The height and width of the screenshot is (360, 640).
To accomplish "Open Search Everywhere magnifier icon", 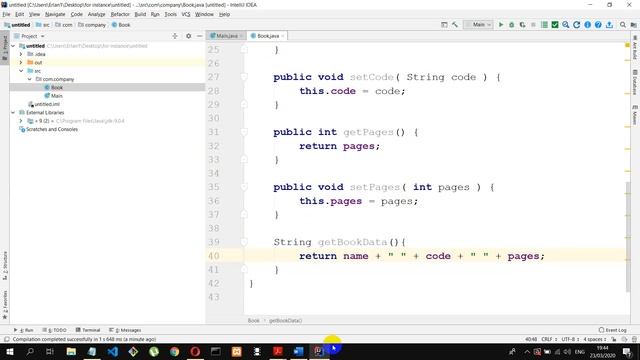I will point(623,25).
